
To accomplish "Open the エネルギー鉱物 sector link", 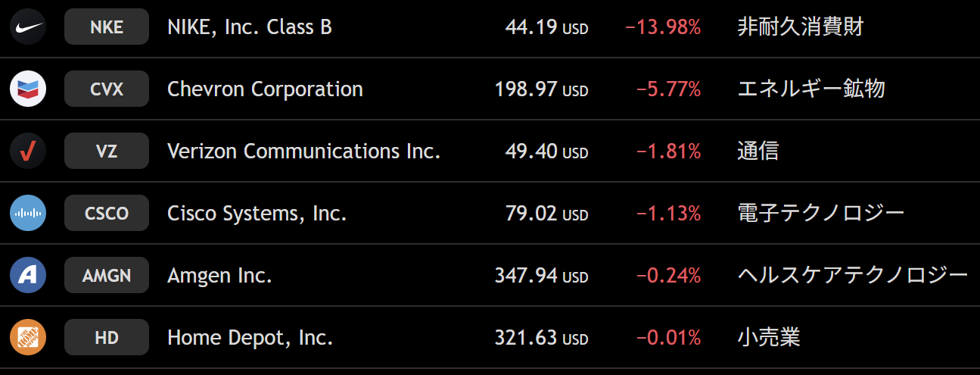I will (x=811, y=89).
